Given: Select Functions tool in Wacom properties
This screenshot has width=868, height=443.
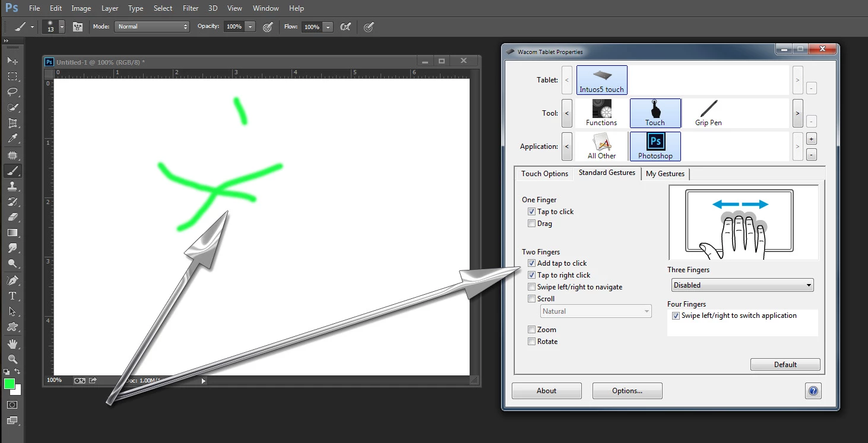Looking at the screenshot, I should [x=601, y=113].
